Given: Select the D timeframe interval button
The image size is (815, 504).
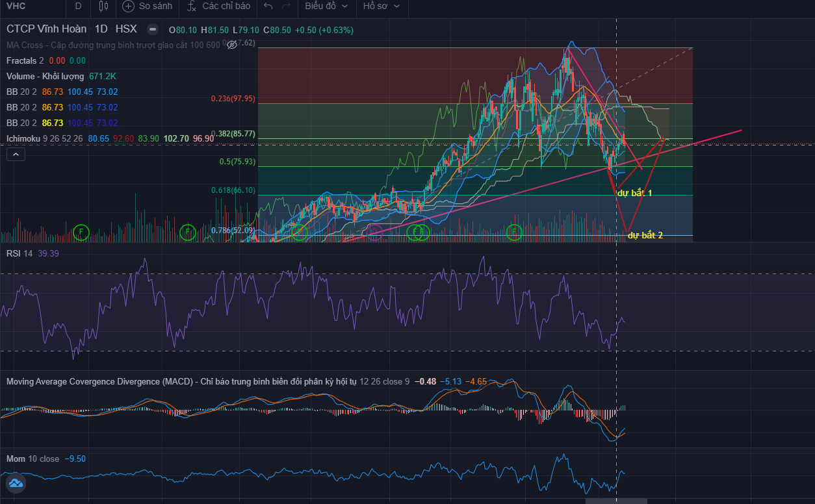Looking at the screenshot, I should 79,6.
